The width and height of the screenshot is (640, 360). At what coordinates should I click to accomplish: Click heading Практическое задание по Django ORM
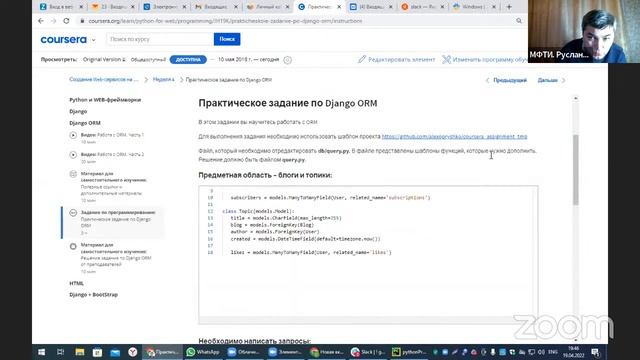click(288, 103)
